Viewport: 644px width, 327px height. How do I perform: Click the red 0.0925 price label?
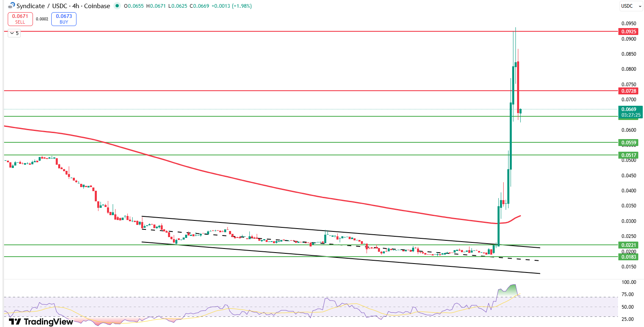(x=629, y=32)
